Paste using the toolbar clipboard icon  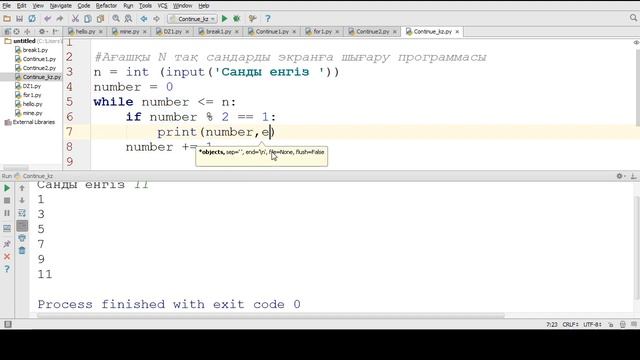(100, 19)
